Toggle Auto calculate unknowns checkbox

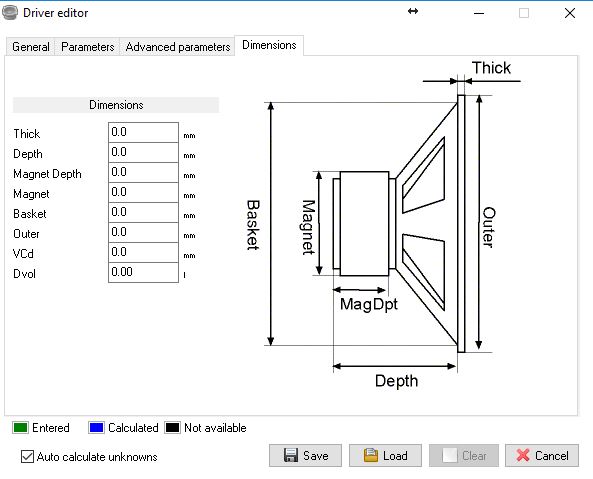pyautogui.click(x=27, y=457)
